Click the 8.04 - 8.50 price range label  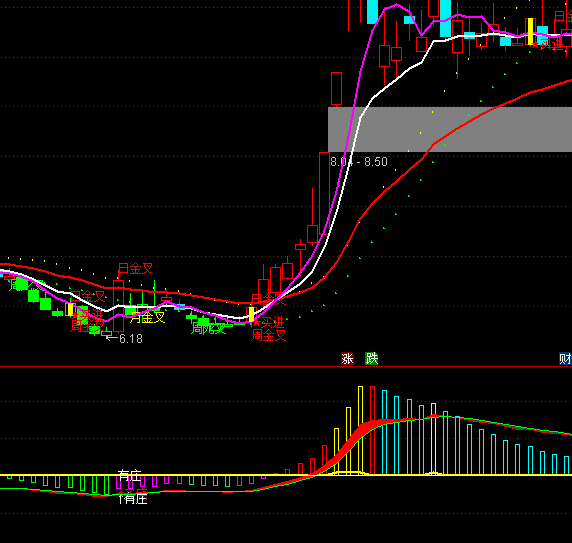pyautogui.click(x=359, y=162)
